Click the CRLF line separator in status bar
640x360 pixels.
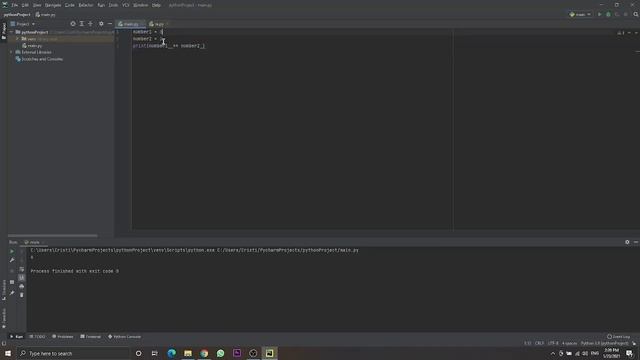click(x=539, y=343)
